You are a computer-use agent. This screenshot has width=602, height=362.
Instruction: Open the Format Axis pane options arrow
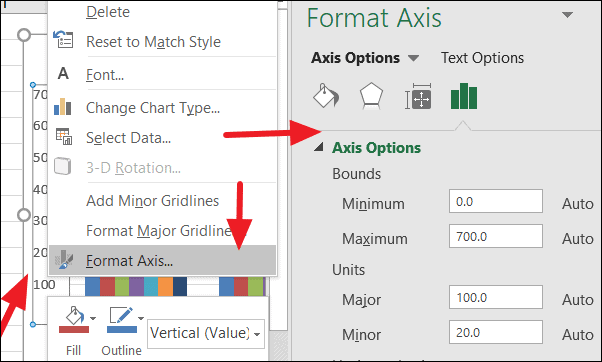(x=567, y=15)
